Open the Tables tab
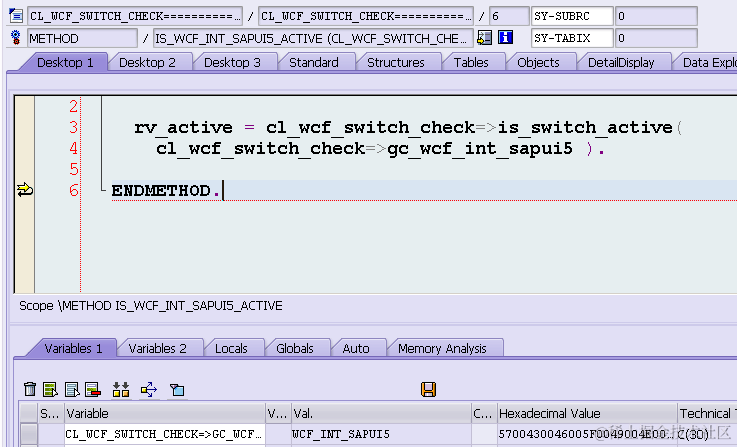737x447 pixels. (x=471, y=63)
